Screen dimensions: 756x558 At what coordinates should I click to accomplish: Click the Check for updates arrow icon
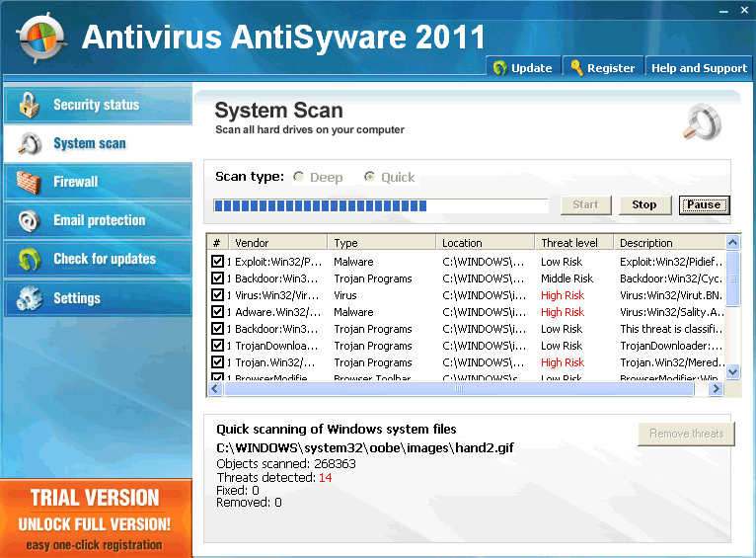coord(30,259)
